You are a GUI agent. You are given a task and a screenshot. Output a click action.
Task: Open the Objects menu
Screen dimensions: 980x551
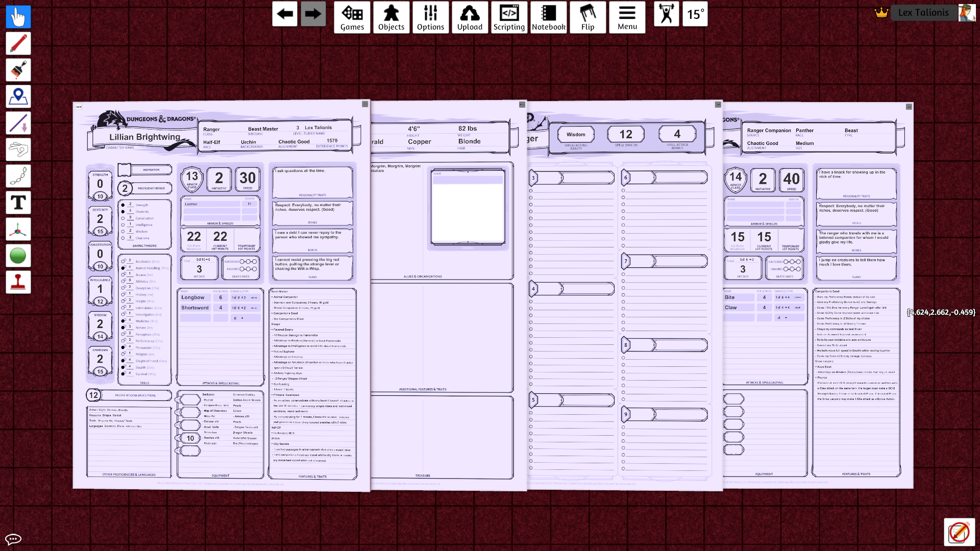pos(391,17)
